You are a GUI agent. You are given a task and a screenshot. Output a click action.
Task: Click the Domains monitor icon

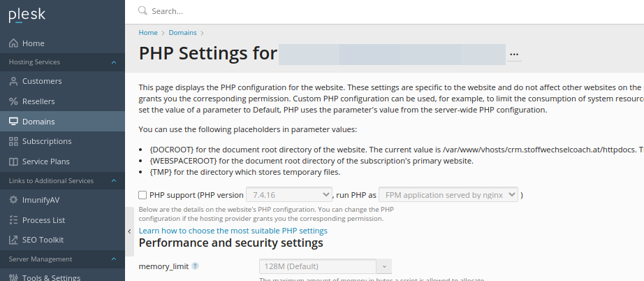tap(13, 121)
